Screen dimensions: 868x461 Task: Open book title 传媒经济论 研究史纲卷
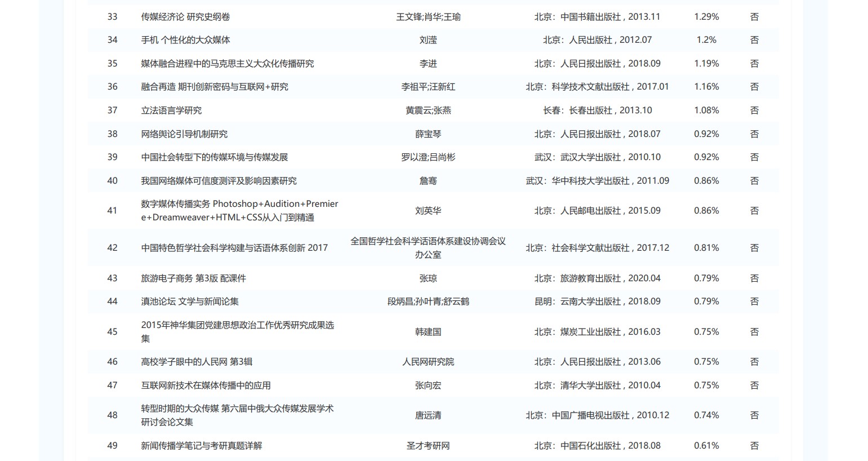point(185,17)
